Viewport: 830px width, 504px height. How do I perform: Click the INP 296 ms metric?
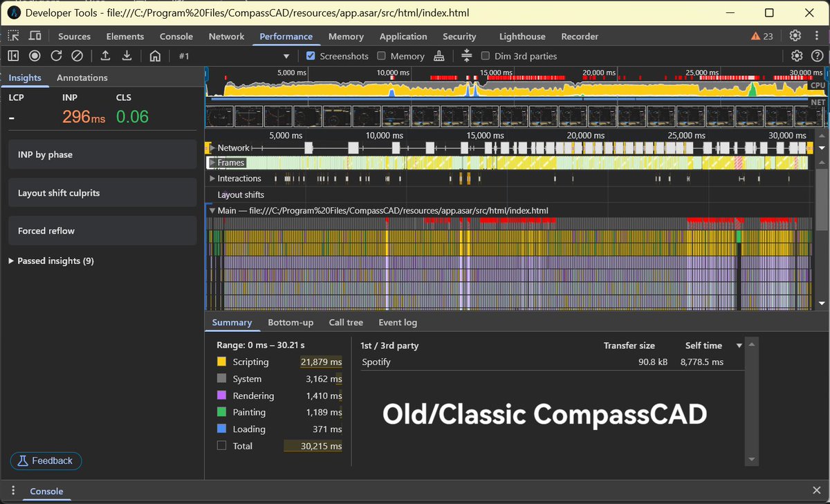(84, 110)
